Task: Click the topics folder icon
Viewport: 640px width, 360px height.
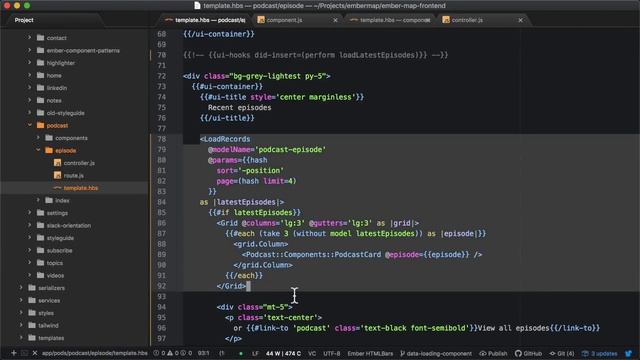Action: (40, 262)
